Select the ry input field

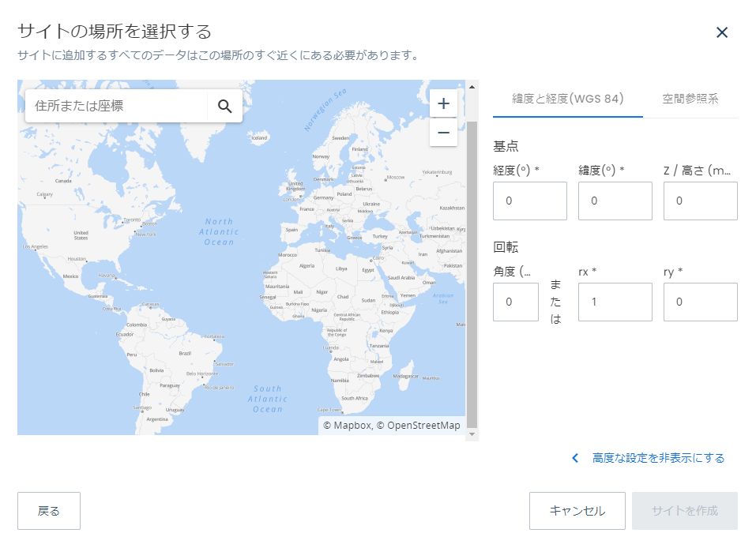(x=701, y=302)
